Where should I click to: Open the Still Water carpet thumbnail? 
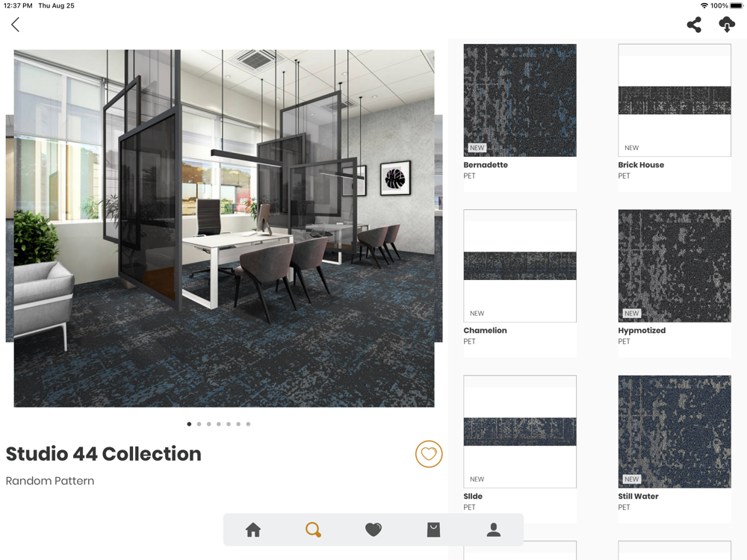[674, 432]
